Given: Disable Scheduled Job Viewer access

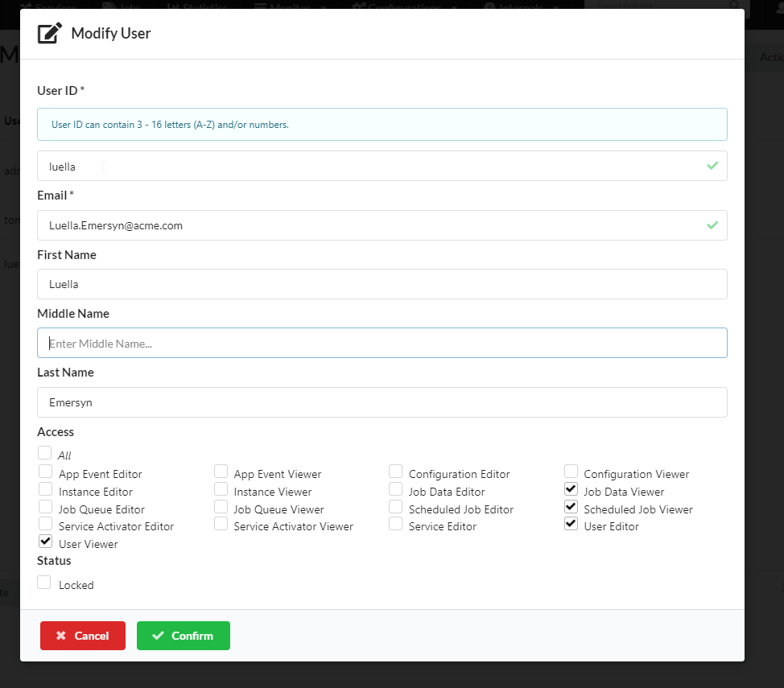Looking at the screenshot, I should [x=571, y=508].
